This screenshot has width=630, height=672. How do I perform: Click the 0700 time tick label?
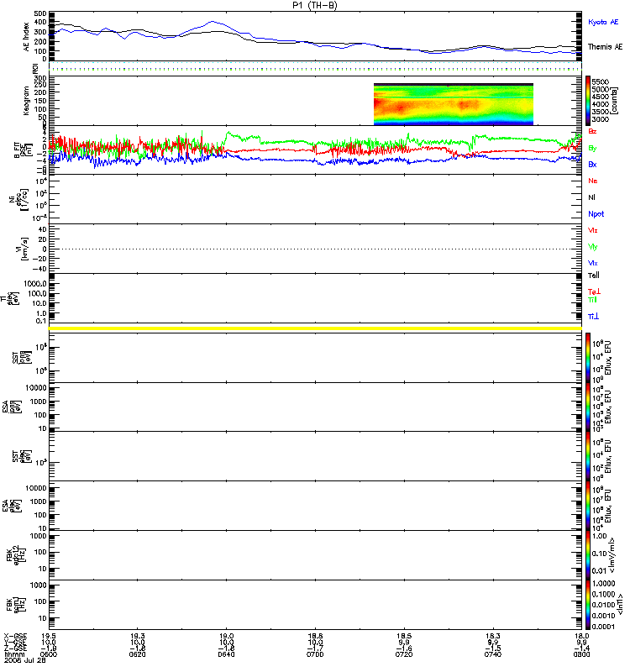[x=315, y=654]
